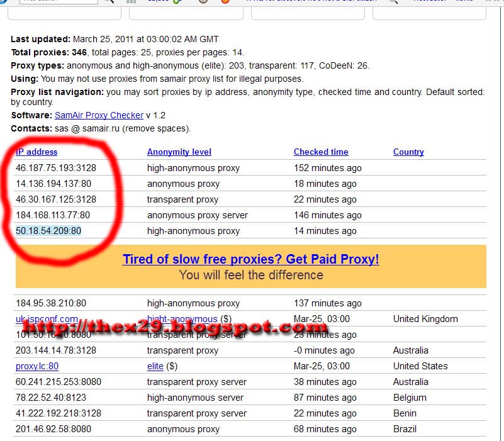
Task: Open the uk.ispconf.com proxy link
Action: (x=47, y=319)
